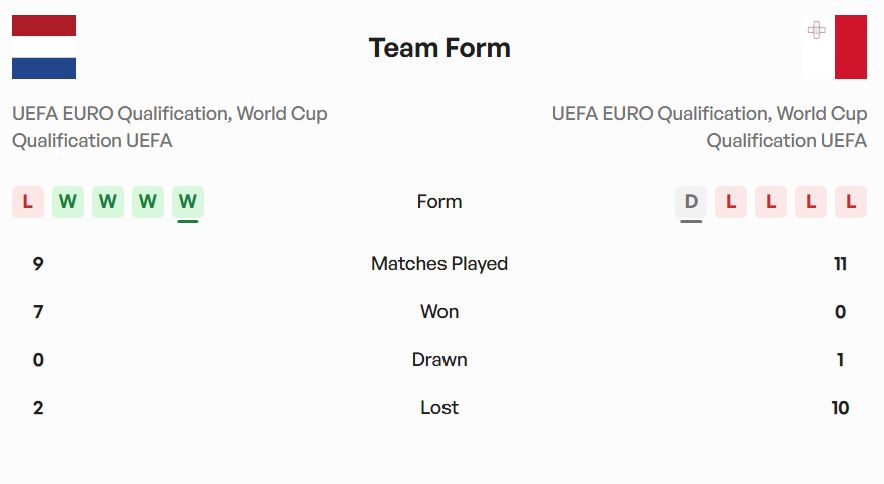884x484 pixels.
Task: Click the Malta flag icon
Action: tap(835, 47)
